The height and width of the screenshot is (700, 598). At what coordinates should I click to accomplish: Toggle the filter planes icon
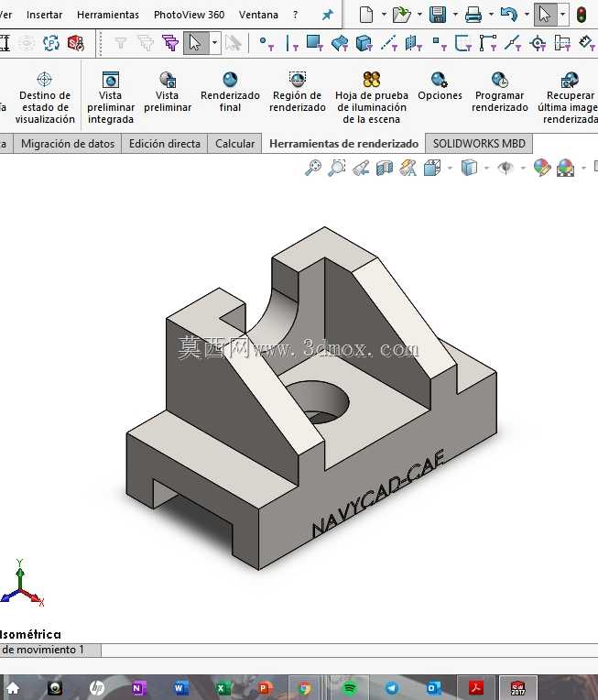413,43
